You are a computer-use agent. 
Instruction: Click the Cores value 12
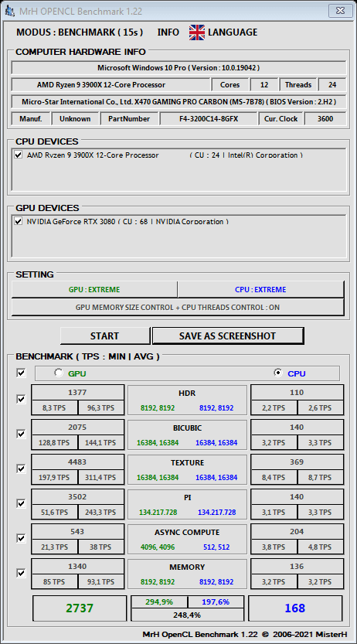tap(264, 85)
